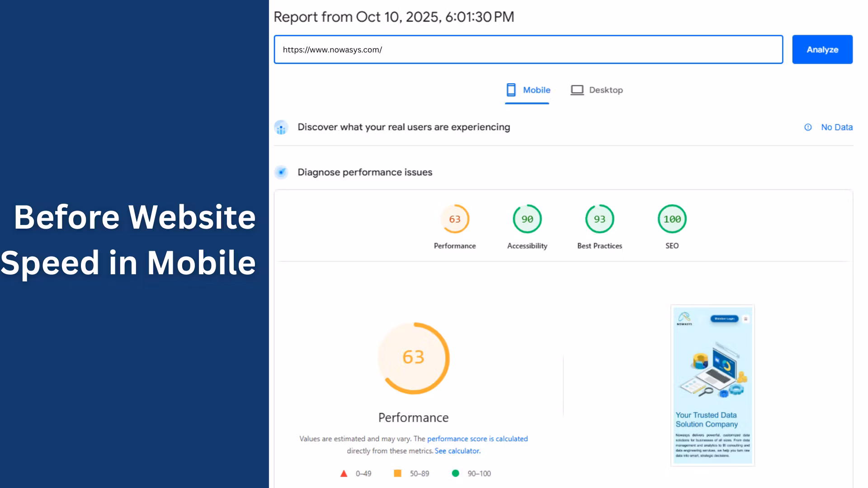Jump to Best Practices score 93 gauge
This screenshot has width=868, height=488.
599,219
